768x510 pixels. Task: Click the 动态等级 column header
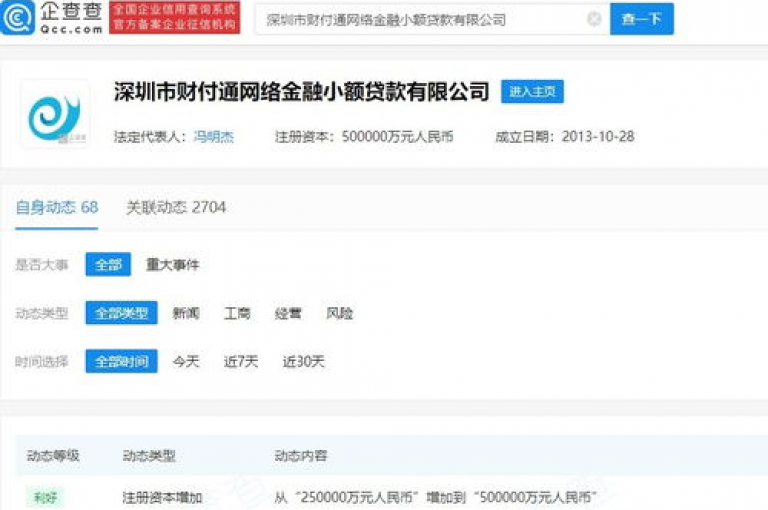point(53,456)
